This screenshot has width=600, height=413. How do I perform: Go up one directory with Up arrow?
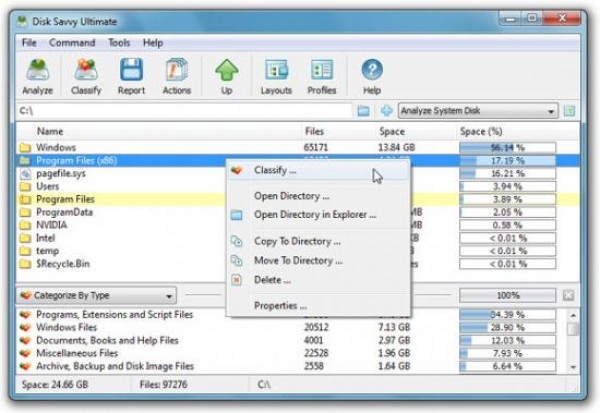227,77
